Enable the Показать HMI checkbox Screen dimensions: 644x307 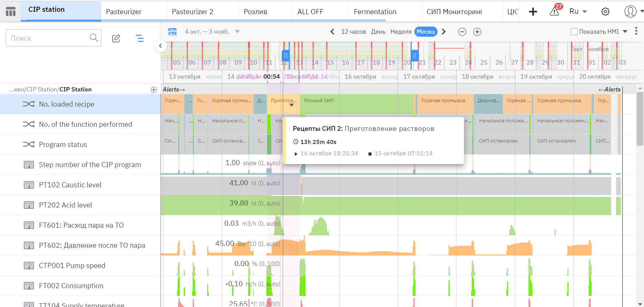pos(574,32)
